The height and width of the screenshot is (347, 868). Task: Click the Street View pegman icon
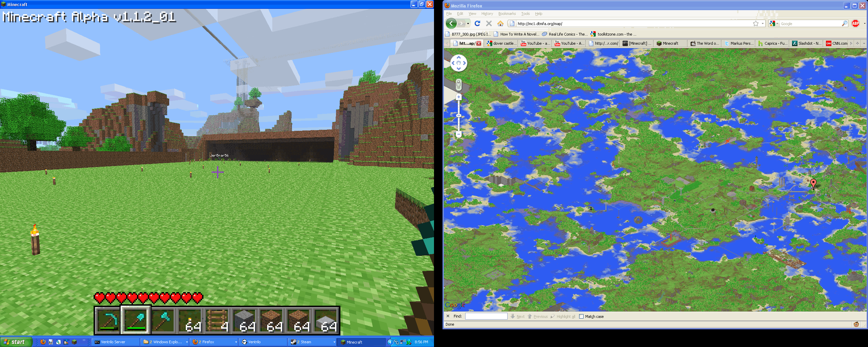coord(458,84)
